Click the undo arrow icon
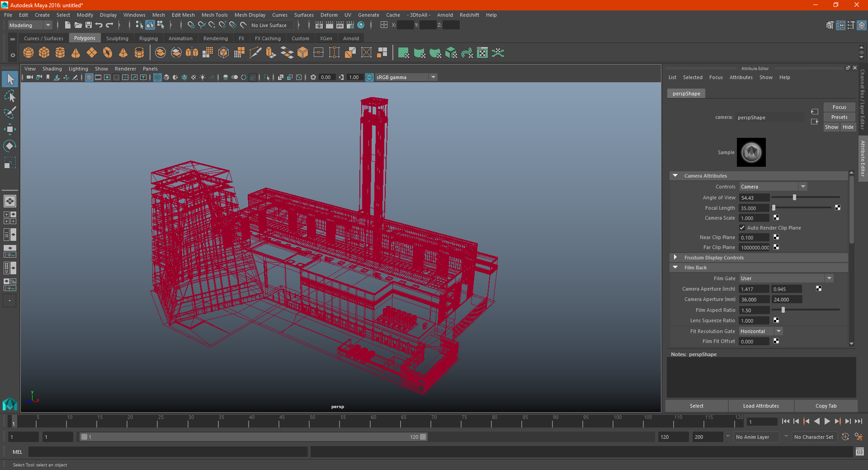This screenshot has width=868, height=470. point(99,25)
